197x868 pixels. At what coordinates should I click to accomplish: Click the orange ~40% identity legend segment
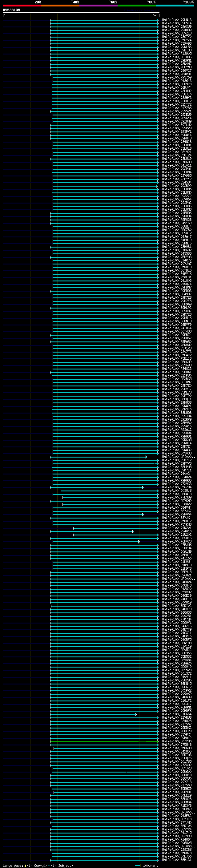coord(60,6)
